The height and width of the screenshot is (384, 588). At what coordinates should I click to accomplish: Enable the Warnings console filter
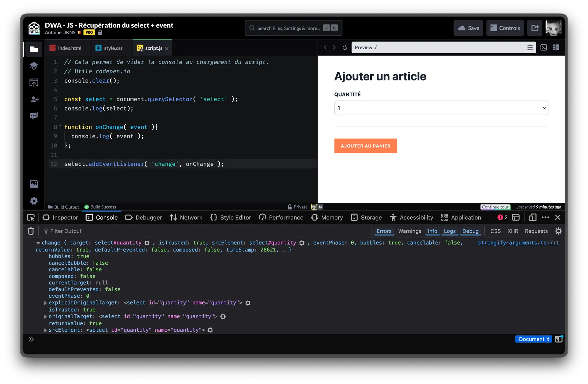(x=409, y=231)
